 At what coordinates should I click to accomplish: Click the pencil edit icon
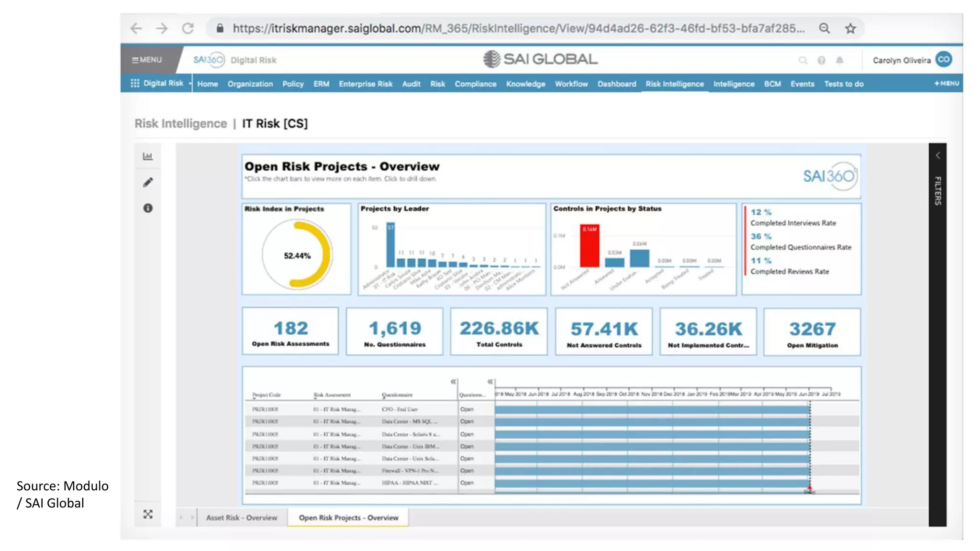[x=148, y=182]
